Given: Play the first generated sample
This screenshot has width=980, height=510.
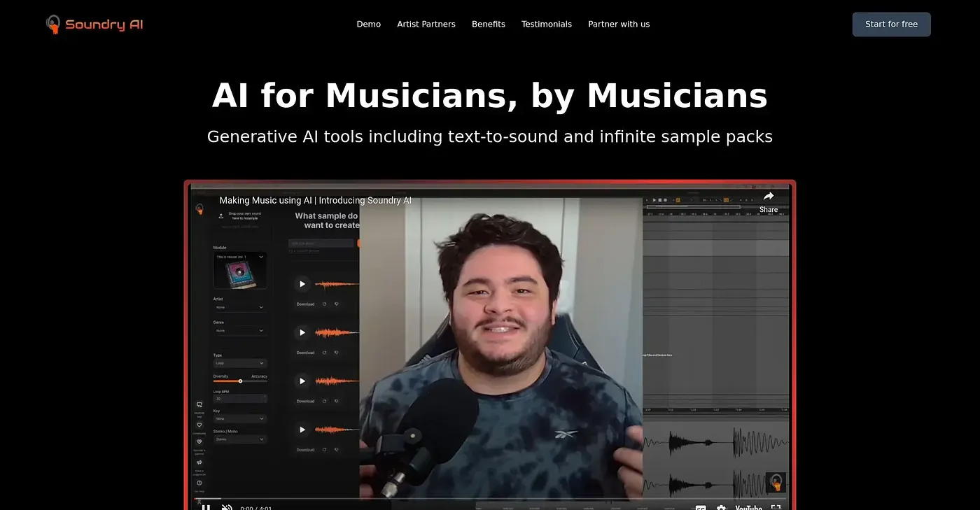Looking at the screenshot, I should [x=302, y=284].
